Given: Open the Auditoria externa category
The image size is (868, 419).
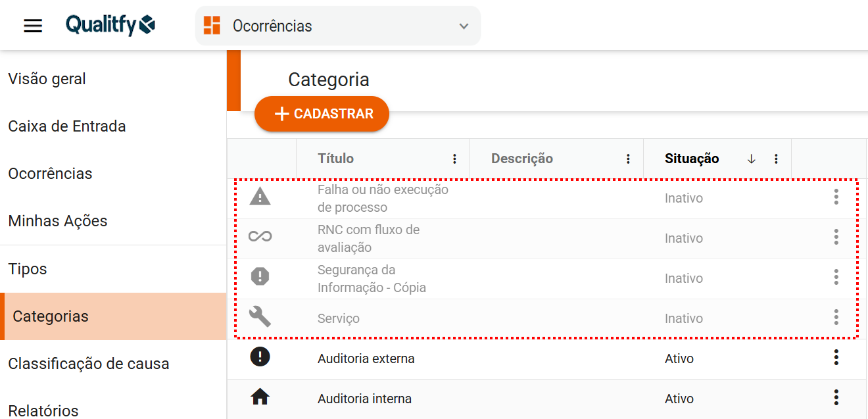Looking at the screenshot, I should point(366,359).
